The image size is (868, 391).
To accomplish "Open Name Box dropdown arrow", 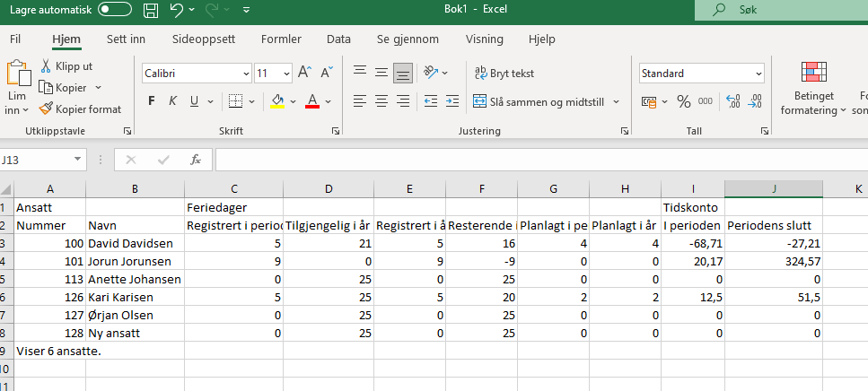I will pyautogui.click(x=77, y=160).
